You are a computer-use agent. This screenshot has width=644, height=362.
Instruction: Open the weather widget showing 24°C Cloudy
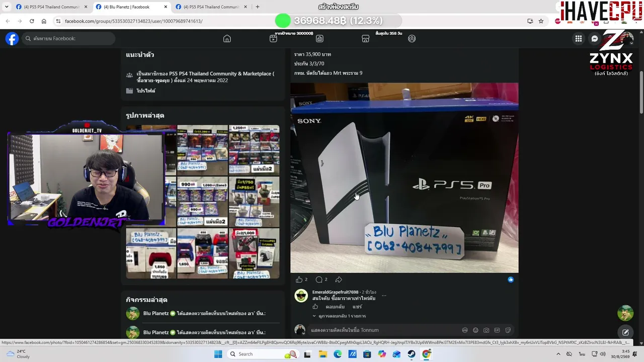[17, 354]
